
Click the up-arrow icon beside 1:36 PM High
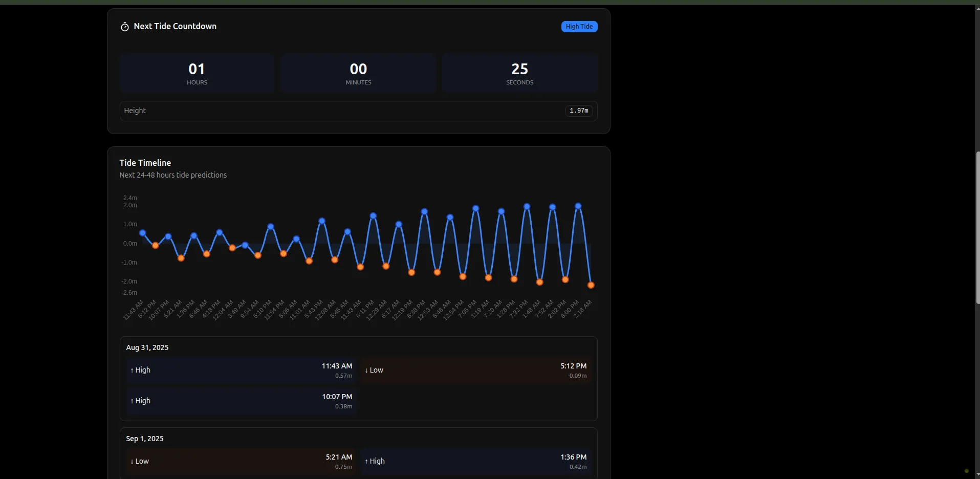[366, 461]
